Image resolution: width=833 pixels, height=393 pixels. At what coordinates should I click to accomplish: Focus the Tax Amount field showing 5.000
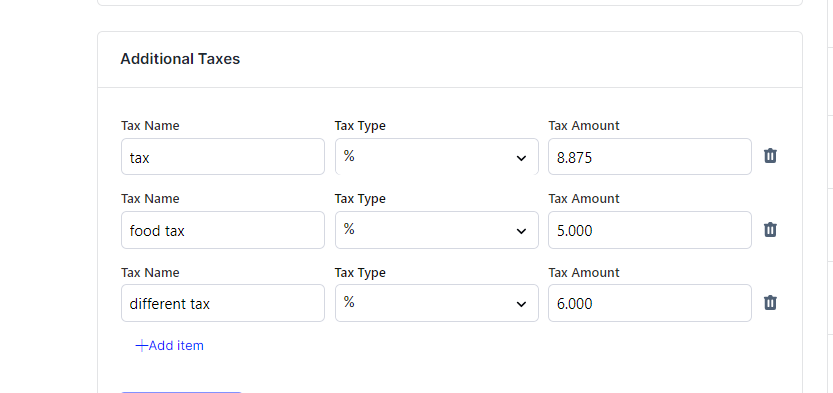(x=650, y=230)
